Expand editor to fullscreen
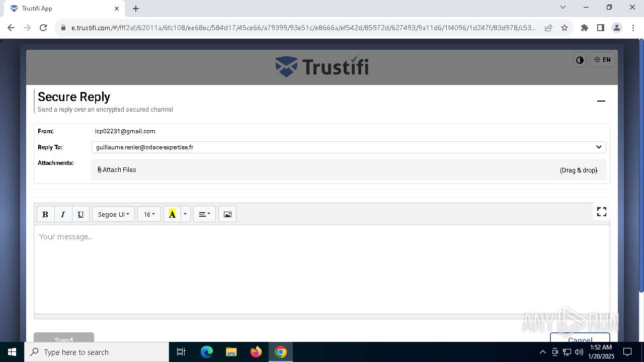This screenshot has height=362, width=644. pos(601,212)
